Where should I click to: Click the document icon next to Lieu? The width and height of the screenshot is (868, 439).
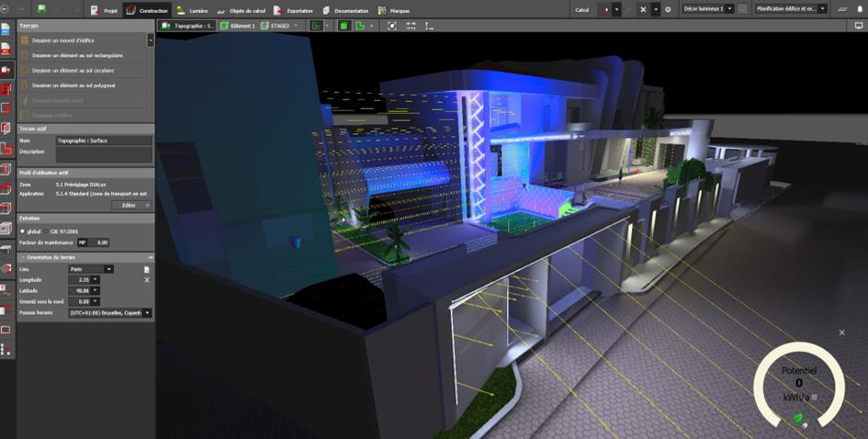[x=147, y=269]
